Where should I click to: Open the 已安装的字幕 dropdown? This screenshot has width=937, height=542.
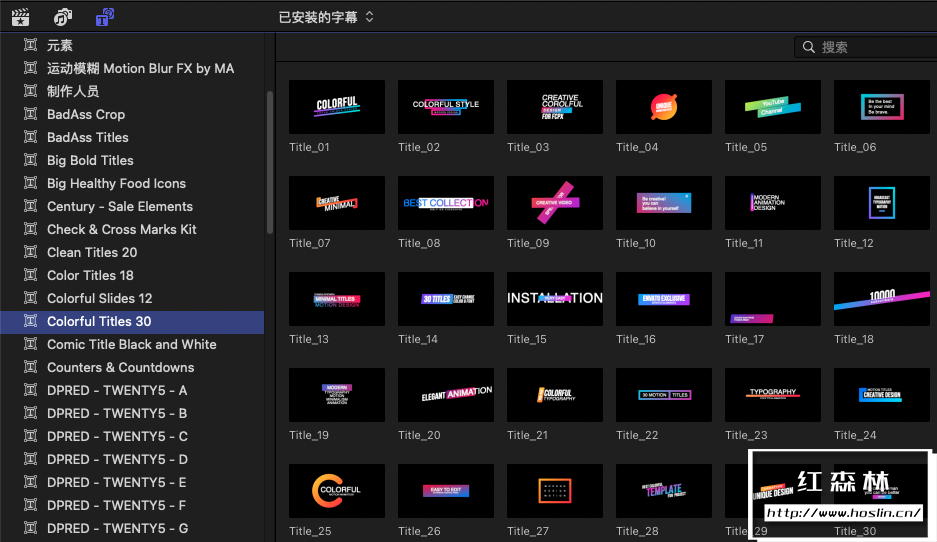[x=326, y=17]
